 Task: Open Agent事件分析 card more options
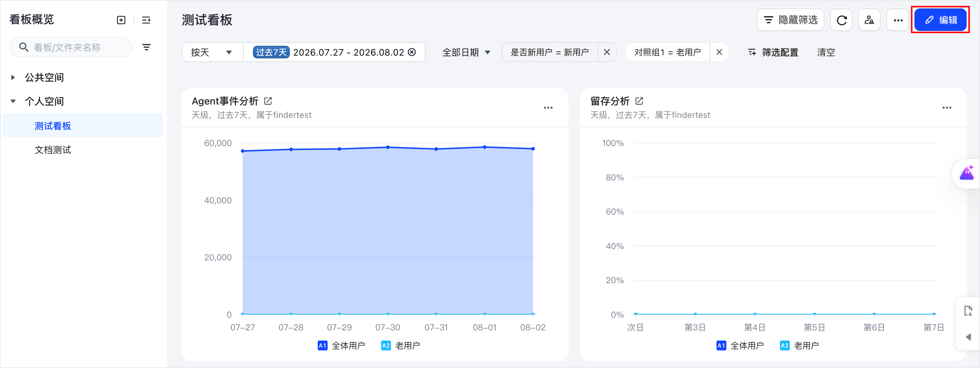coord(548,108)
